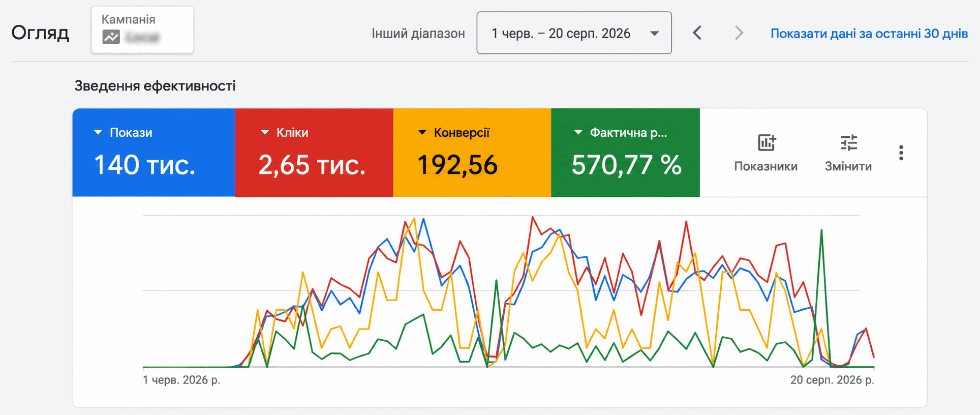Click chart axis label 20 серп. 2026 р.
Viewport: 980px width, 415px height.
pos(832,380)
